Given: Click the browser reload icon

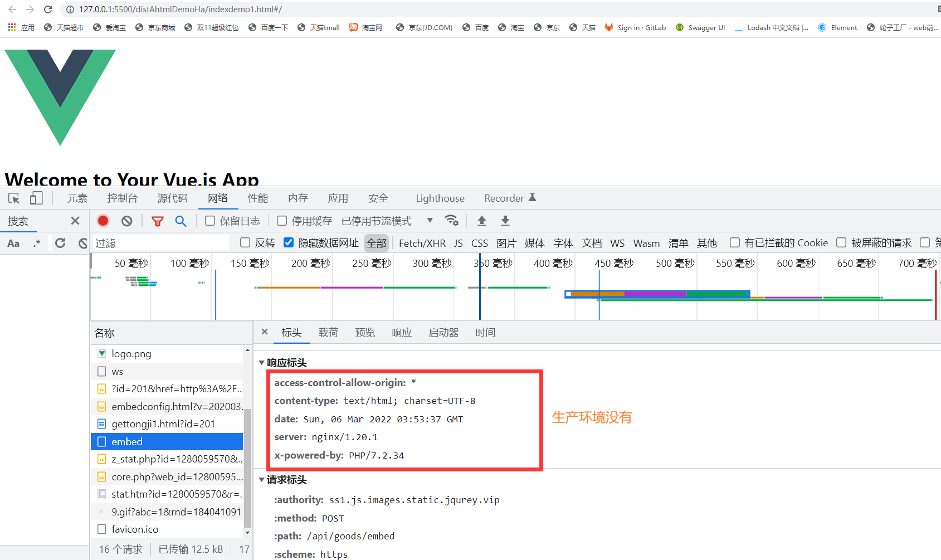Looking at the screenshot, I should pyautogui.click(x=48, y=9).
